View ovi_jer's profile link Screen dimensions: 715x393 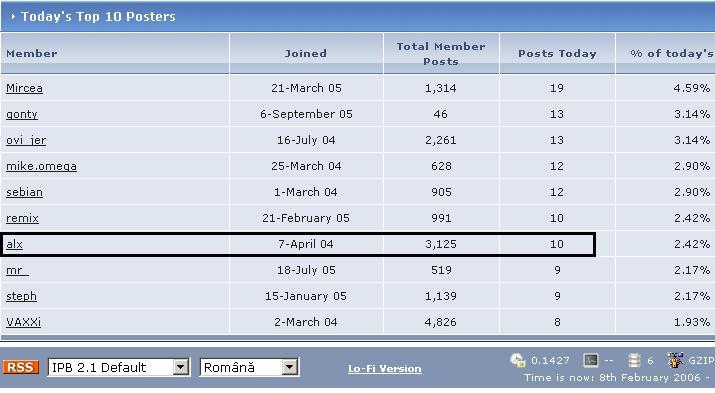pyautogui.click(x=26, y=140)
